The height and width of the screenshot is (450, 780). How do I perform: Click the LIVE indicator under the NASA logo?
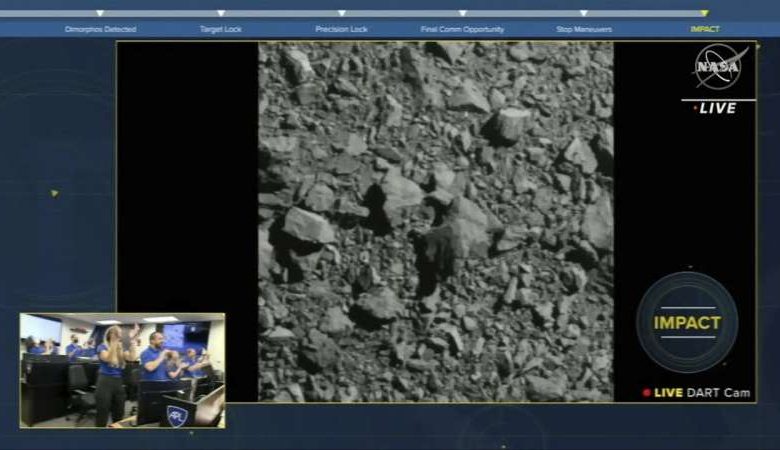tap(715, 108)
